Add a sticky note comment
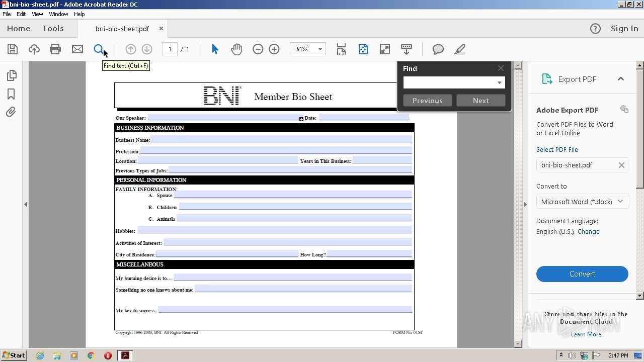 coord(438,49)
